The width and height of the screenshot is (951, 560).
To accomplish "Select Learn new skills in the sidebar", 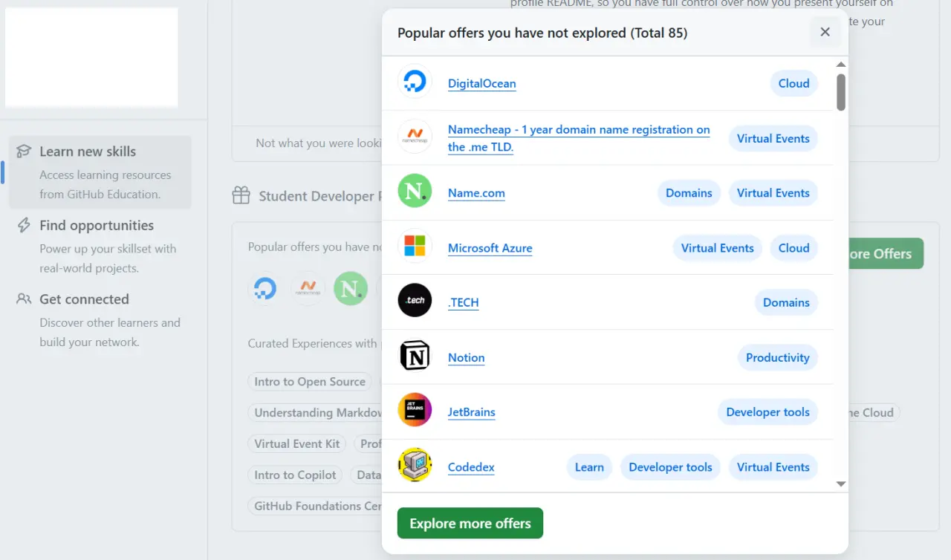I will [100, 172].
